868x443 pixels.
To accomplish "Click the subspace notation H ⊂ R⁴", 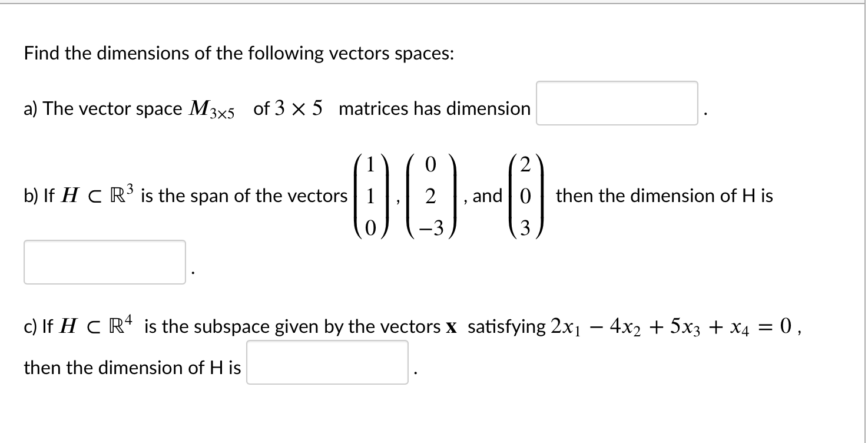I will (x=97, y=326).
